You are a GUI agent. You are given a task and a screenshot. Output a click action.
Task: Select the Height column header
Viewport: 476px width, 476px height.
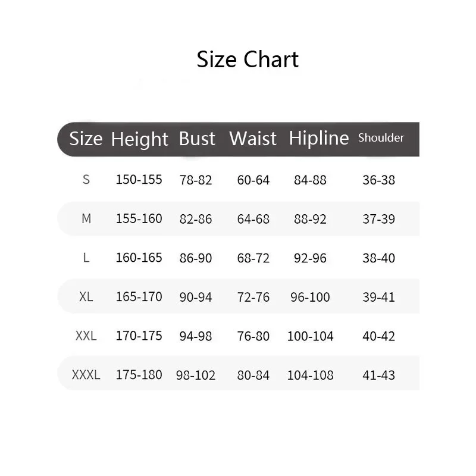[x=140, y=139]
